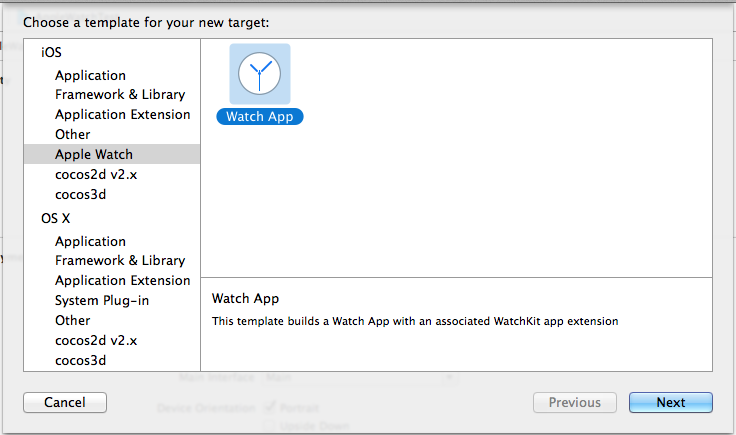Select cocos3d under iOS
Screen dimensions: 736x435
click(80, 194)
